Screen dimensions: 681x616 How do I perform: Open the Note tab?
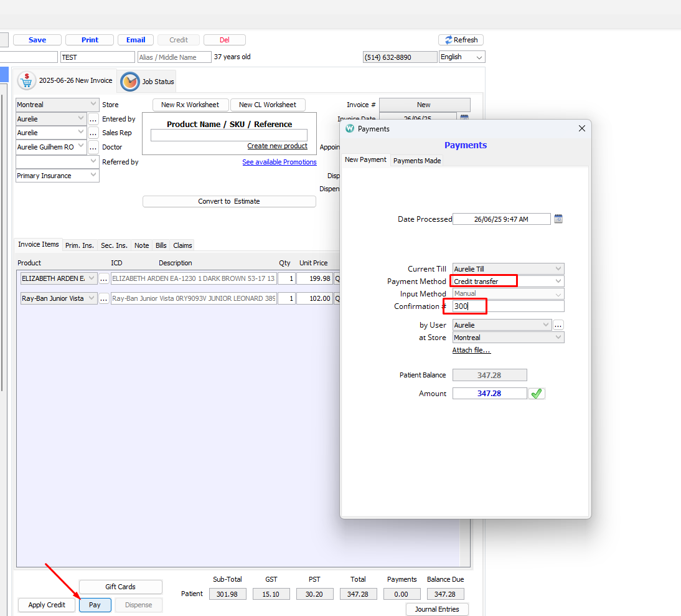pos(141,245)
